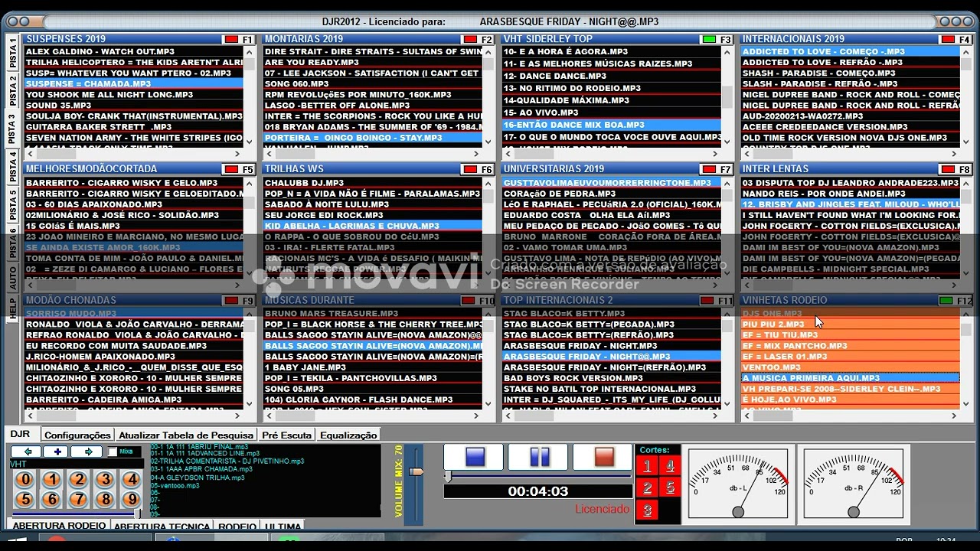Image resolution: width=980 pixels, height=551 pixels.
Task: Trigger Cortes button 3
Action: [647, 510]
